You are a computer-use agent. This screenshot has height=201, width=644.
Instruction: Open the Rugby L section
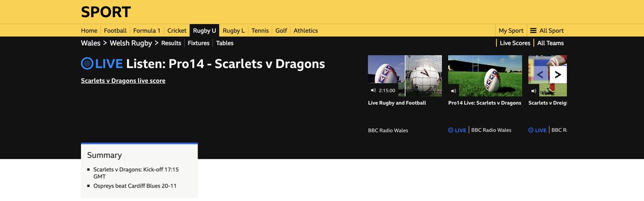pos(233,31)
